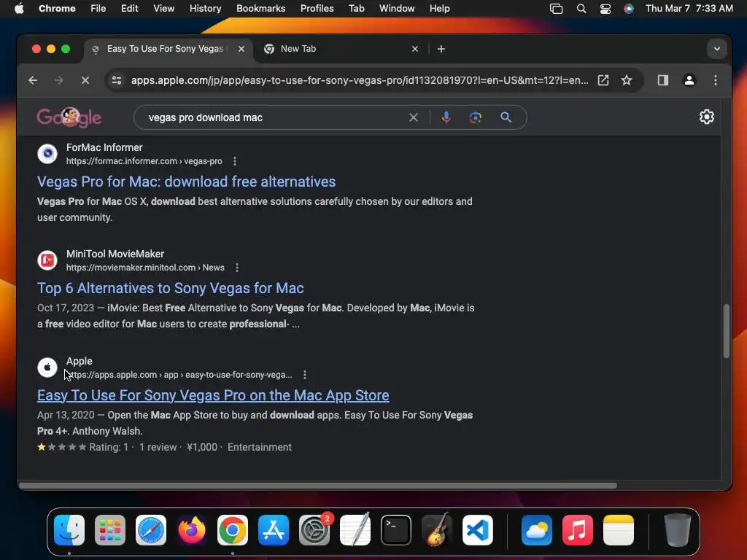
Task: Open the Apple menu
Action: click(19, 8)
